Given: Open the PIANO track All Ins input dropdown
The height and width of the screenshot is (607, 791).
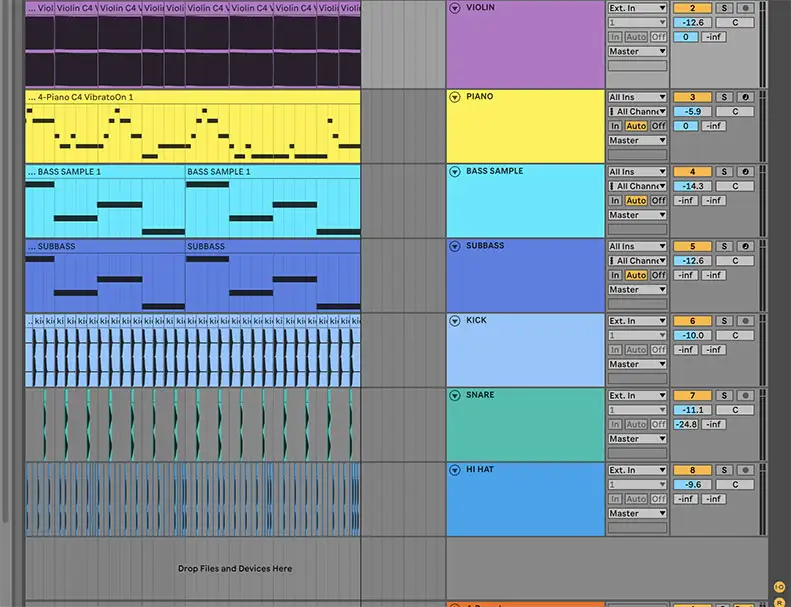Looking at the screenshot, I should [x=637, y=97].
